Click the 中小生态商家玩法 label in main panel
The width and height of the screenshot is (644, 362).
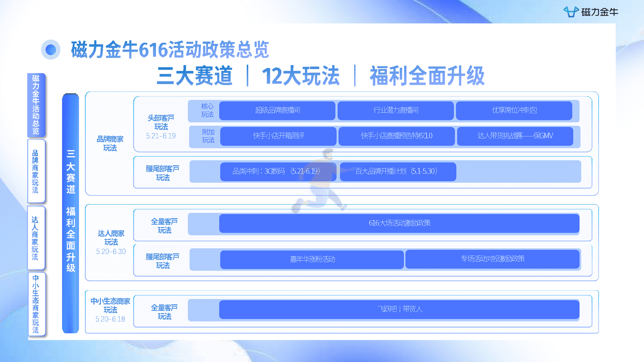coord(110,305)
